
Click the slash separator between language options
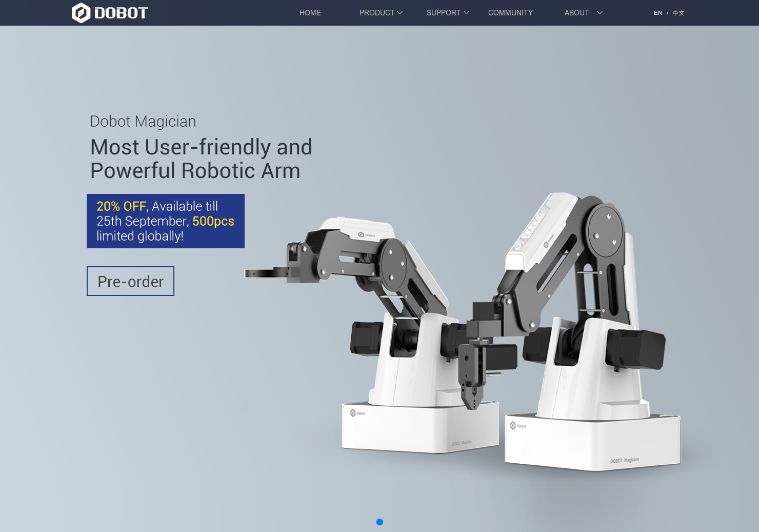tap(667, 12)
